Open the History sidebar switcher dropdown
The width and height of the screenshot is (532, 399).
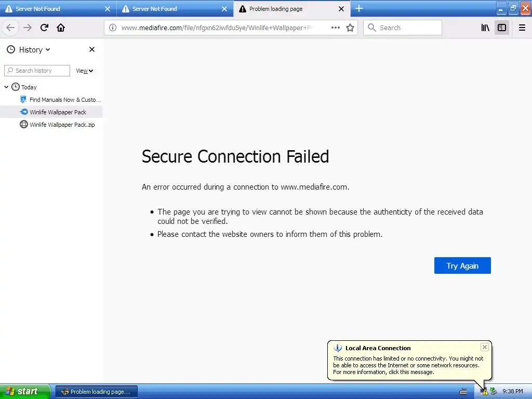(x=29, y=49)
